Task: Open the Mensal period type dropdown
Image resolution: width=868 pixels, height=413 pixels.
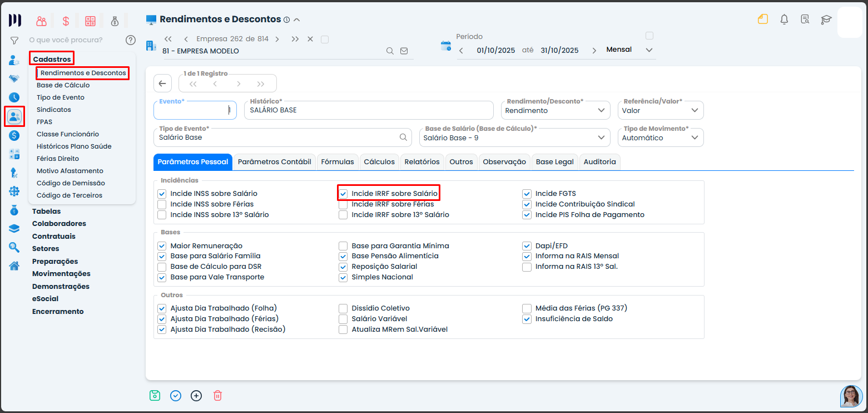Action: (x=629, y=50)
